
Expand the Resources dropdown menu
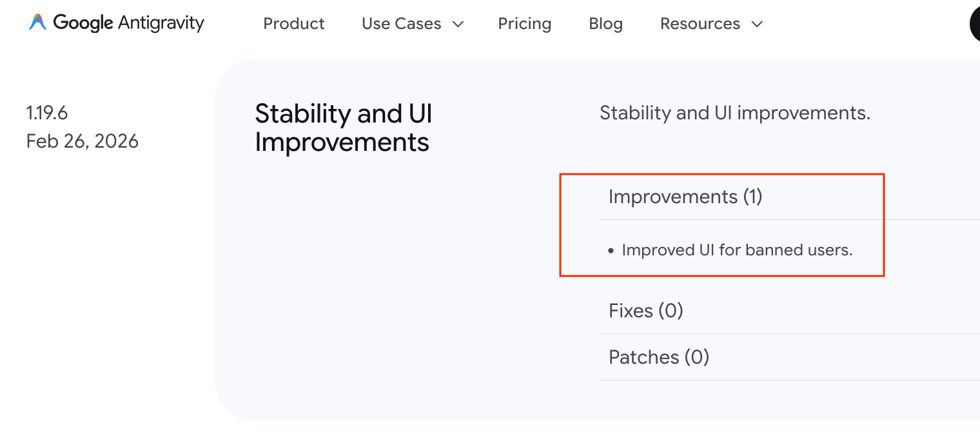[711, 24]
